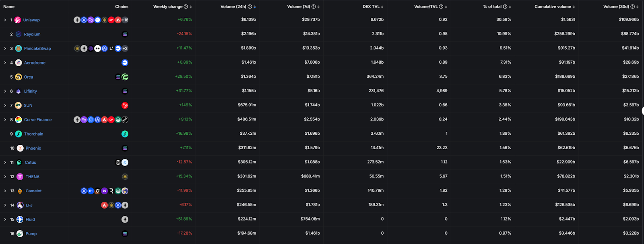Click the PancakeSwap name link
Viewport: 644px width, 244px height.
click(37, 48)
